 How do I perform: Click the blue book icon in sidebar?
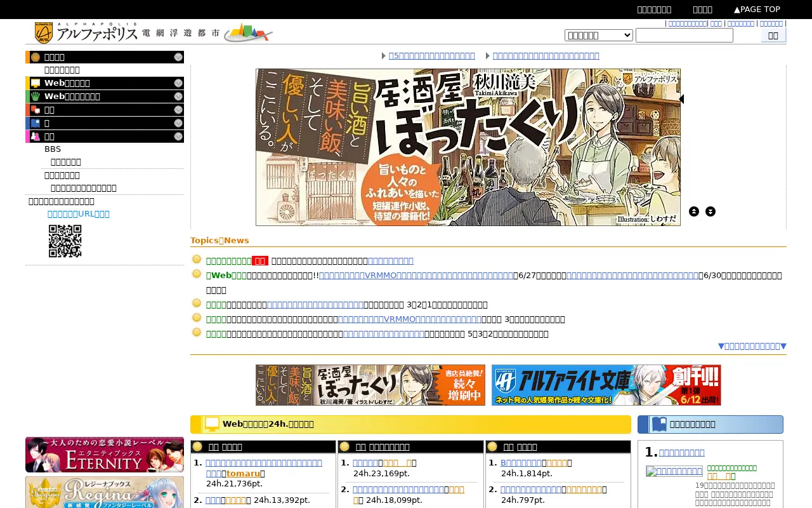coord(36,123)
